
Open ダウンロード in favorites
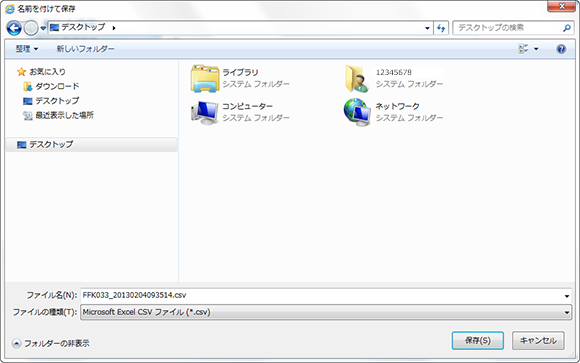pyautogui.click(x=57, y=86)
